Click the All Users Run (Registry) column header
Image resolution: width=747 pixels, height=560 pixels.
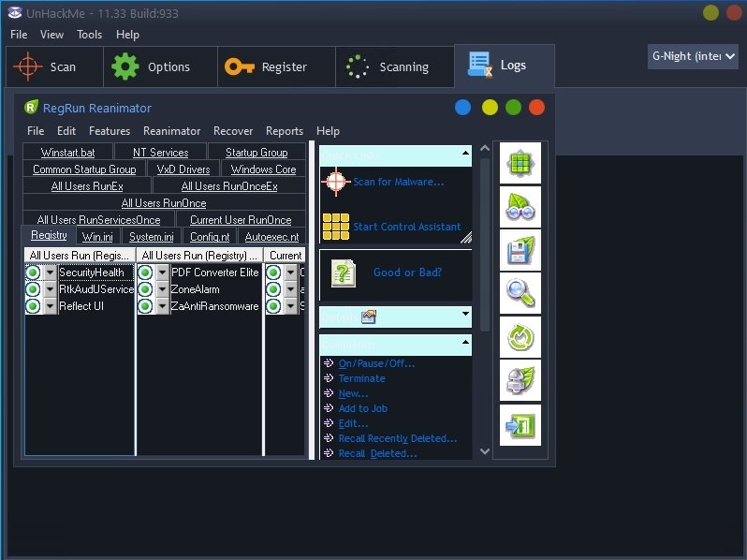click(199, 256)
